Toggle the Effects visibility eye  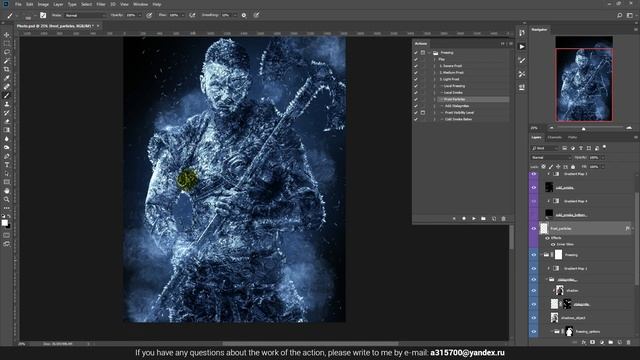547,238
